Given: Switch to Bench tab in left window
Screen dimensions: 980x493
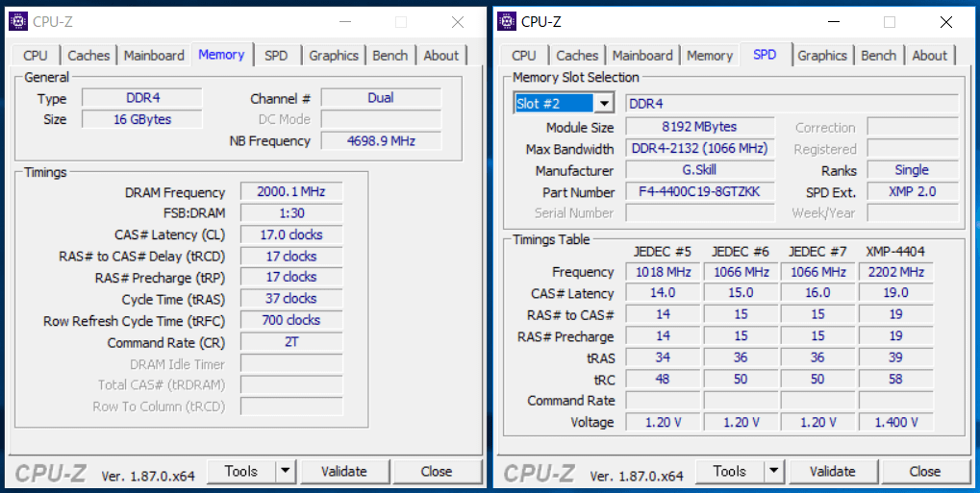Looking at the screenshot, I should 390,55.
